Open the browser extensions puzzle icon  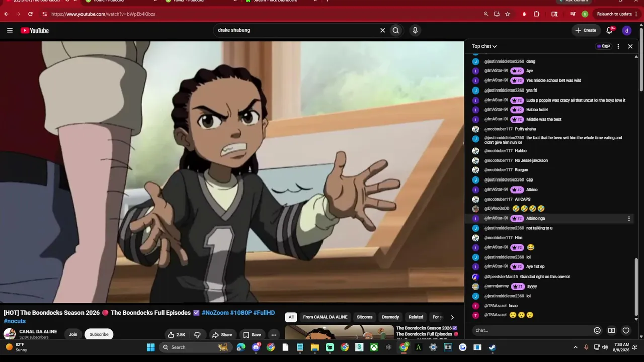[x=536, y=14]
